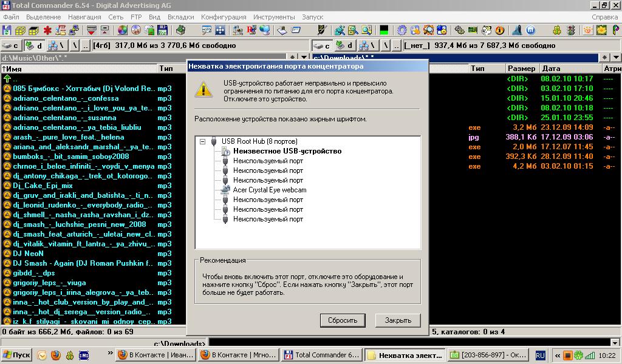This screenshot has height=364, width=622.
Task: Select Неизвестное USB-устройство in the tree
Action: pyautogui.click(x=287, y=151)
